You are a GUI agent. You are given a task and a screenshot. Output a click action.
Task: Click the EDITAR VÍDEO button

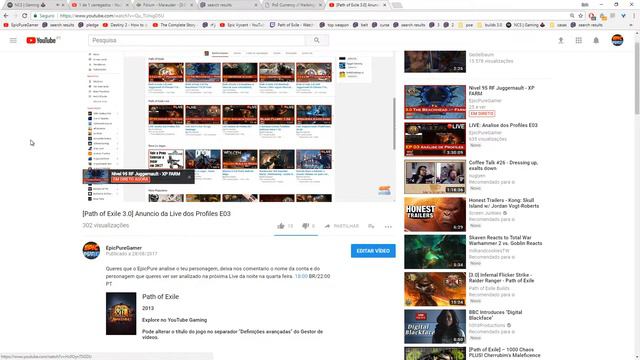[x=373, y=251]
